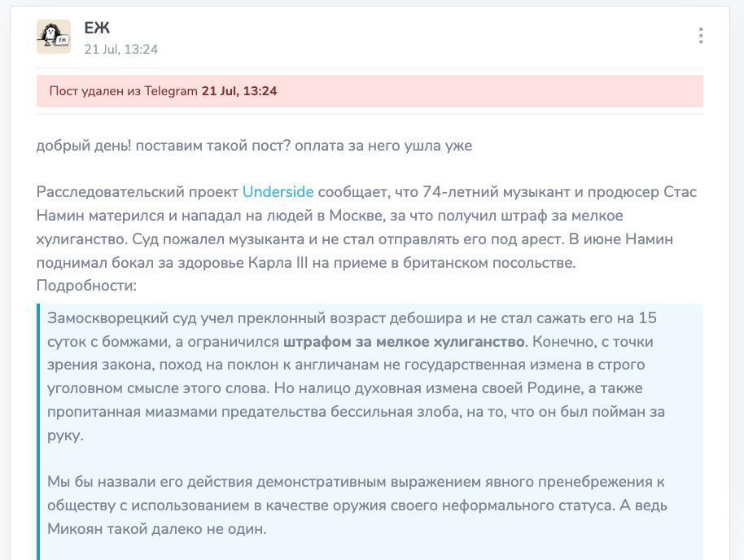Open the ЕЖ channel name
Viewport: 744px width, 560px height.
point(97,28)
